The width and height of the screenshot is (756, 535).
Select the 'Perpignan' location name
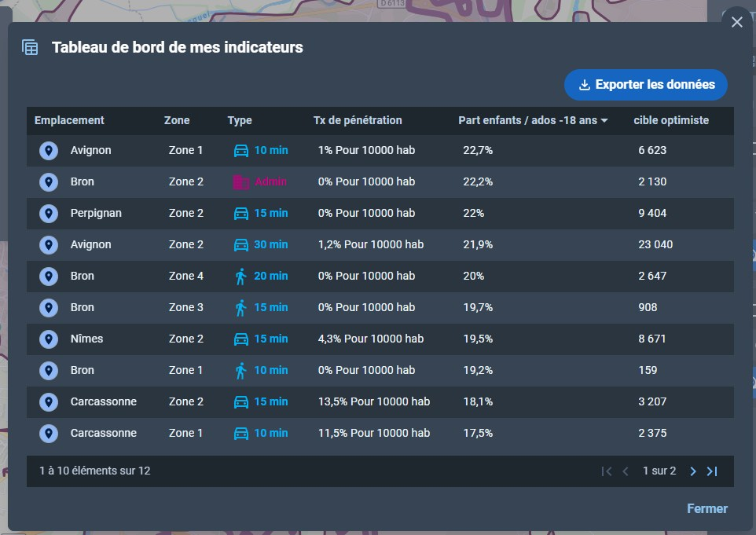(96, 213)
